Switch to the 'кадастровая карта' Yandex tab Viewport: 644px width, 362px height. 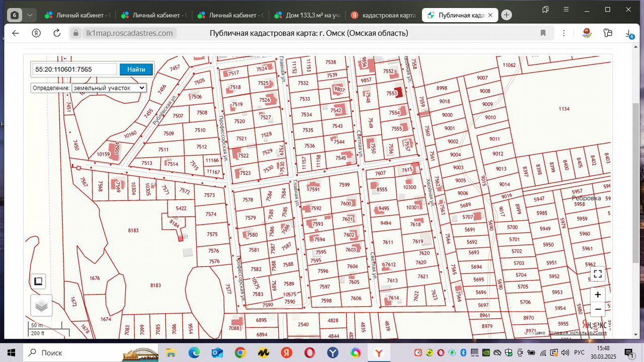tap(383, 15)
